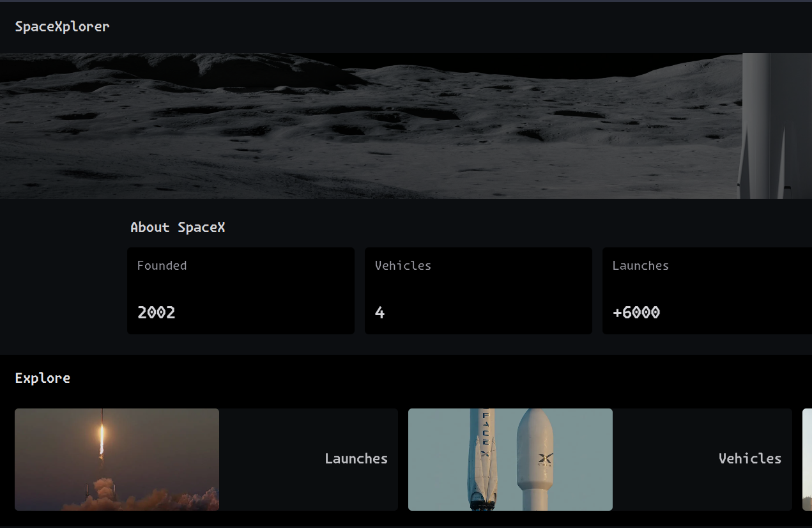
Task: Click the 2002 founded year value
Action: (x=156, y=313)
